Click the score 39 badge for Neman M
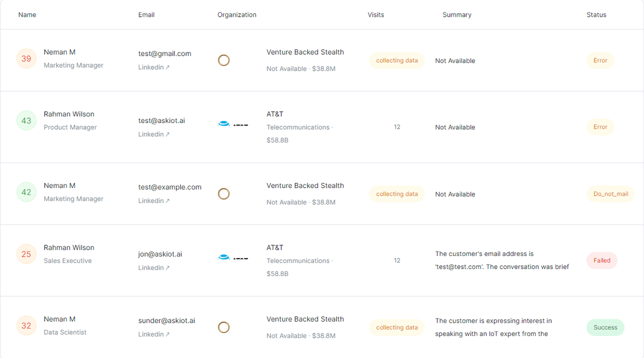Screen dimensions: 644x358 pos(26,59)
